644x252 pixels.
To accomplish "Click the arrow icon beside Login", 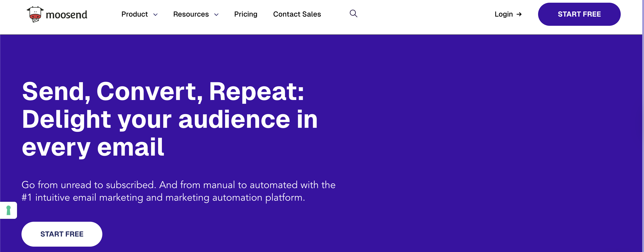I will pos(519,14).
